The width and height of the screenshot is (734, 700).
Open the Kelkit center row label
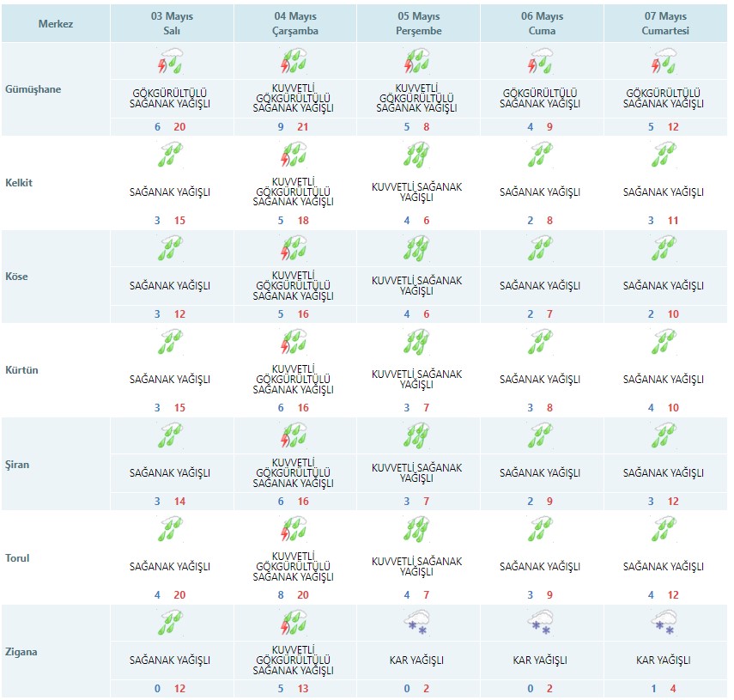[27, 183]
